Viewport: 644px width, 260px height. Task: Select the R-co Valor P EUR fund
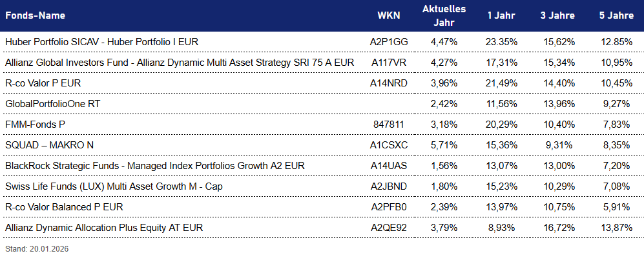[x=43, y=83]
